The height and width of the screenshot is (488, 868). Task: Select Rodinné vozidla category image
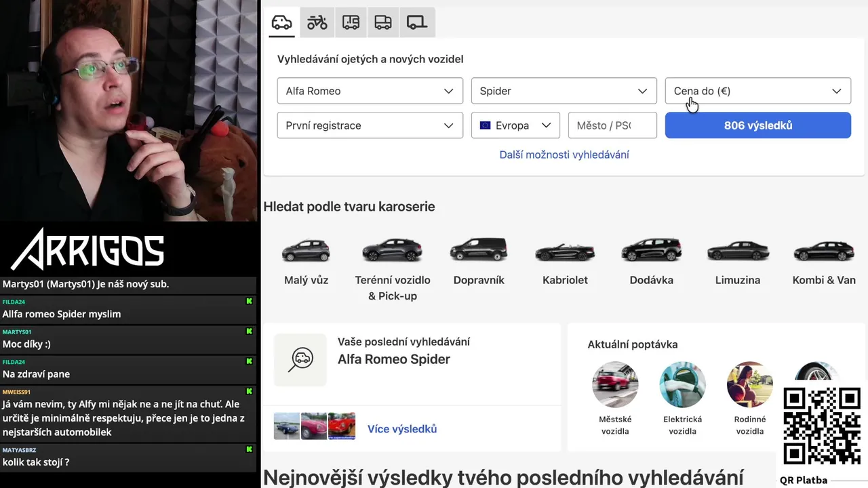coord(750,384)
